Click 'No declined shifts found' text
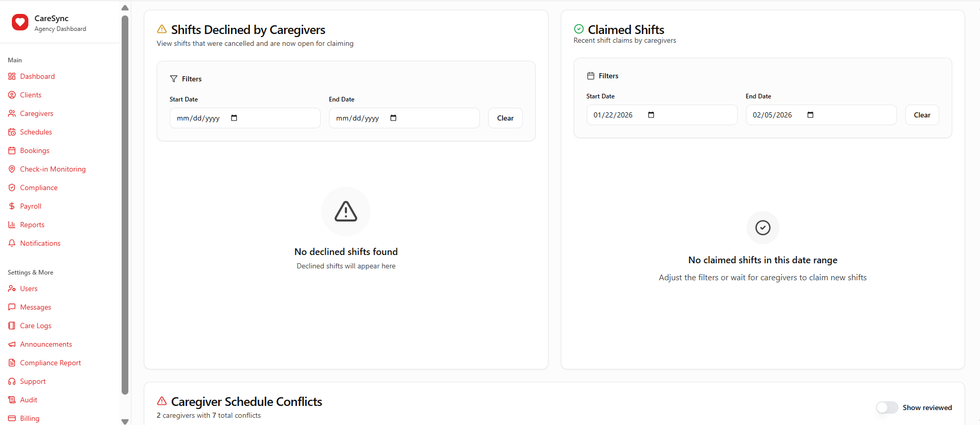The height and width of the screenshot is (425, 980). [x=346, y=251]
